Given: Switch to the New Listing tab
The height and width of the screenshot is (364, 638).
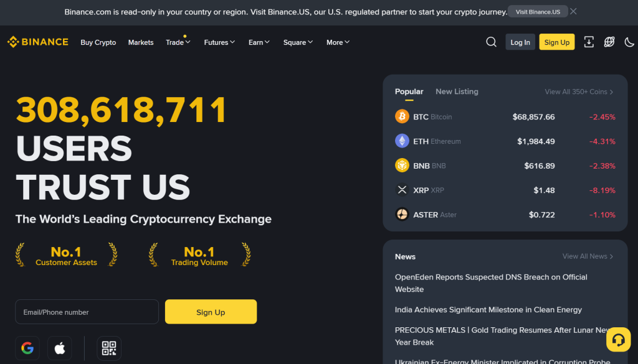Looking at the screenshot, I should (457, 91).
